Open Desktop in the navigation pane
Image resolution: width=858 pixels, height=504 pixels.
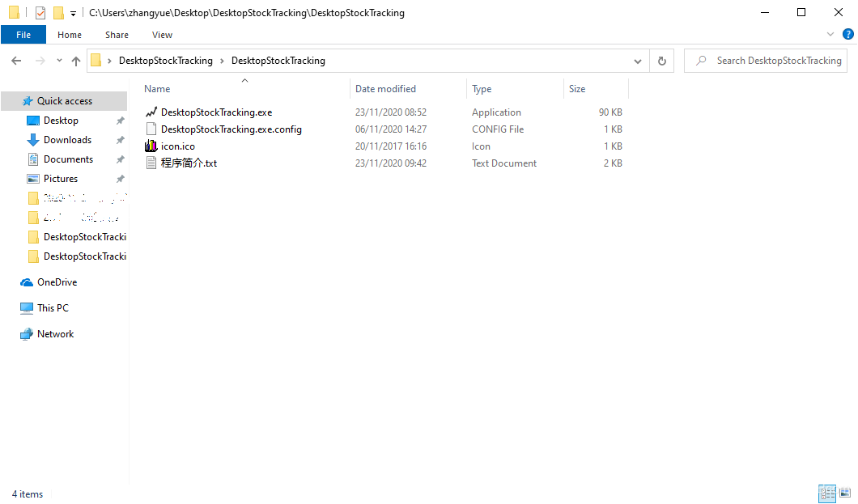tap(61, 121)
